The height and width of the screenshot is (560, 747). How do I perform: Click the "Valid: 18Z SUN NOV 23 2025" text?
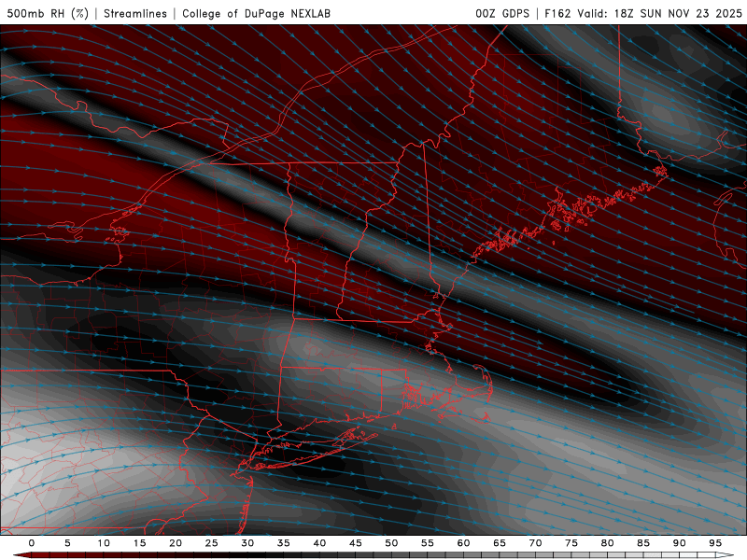[x=660, y=13]
